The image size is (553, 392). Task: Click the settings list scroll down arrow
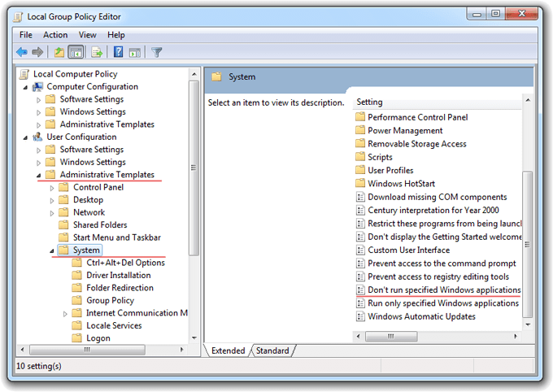(528, 324)
